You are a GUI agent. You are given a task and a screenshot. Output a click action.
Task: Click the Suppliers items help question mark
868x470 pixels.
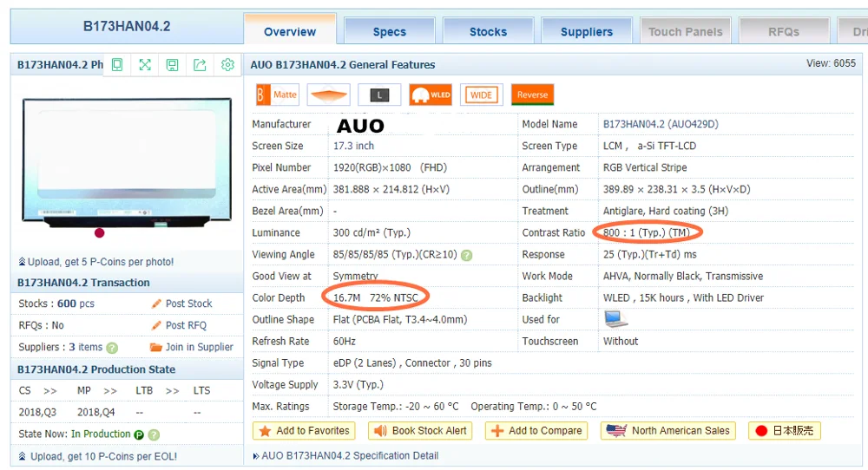112,348
